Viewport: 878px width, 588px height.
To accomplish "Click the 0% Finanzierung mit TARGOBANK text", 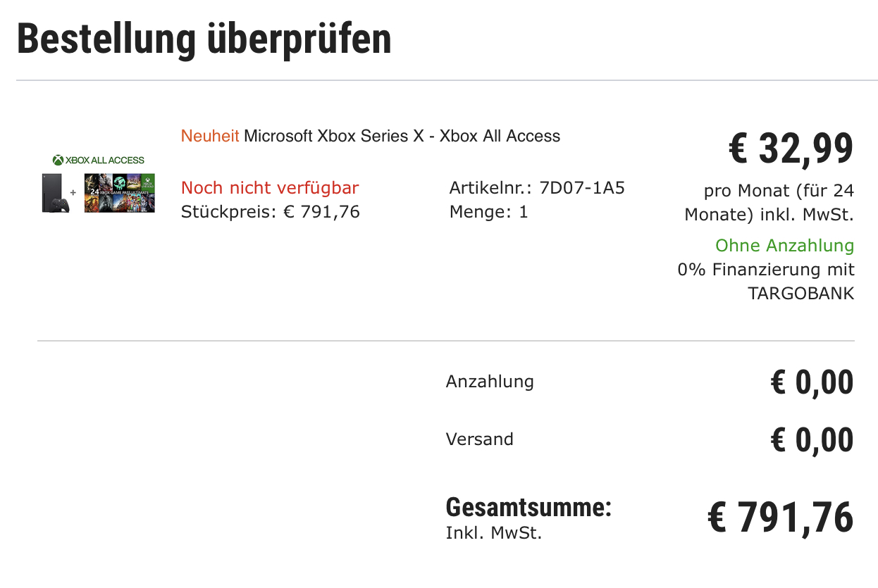I will coord(766,282).
